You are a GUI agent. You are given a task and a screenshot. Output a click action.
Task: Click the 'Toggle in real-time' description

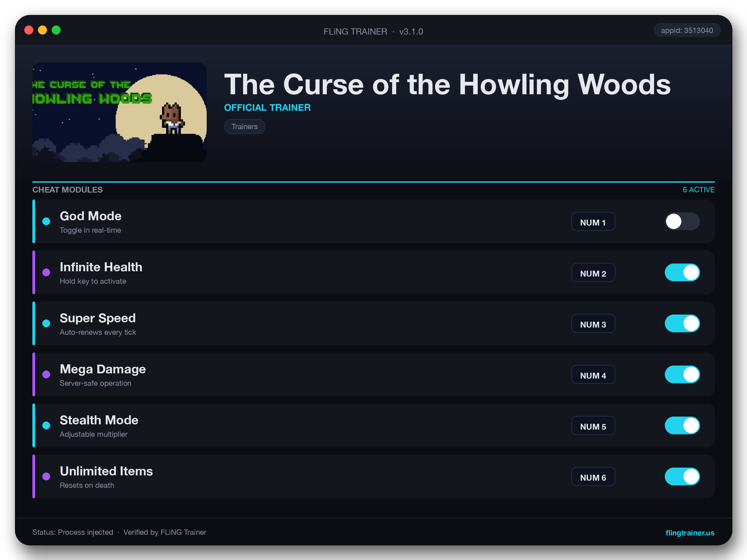pos(90,230)
